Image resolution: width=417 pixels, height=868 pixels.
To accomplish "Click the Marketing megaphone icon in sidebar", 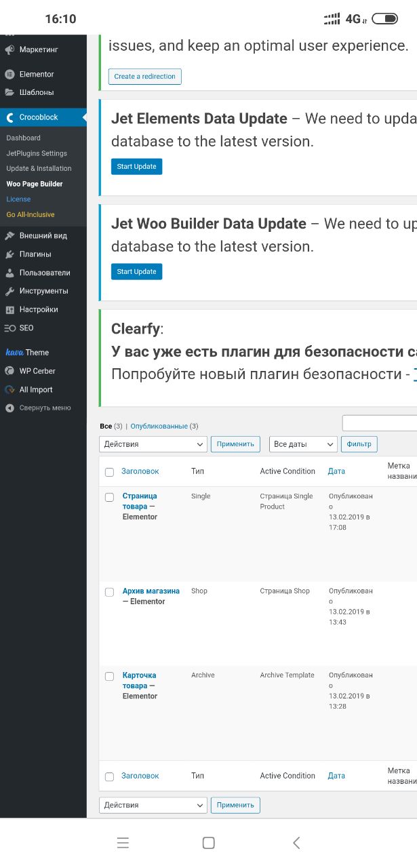I will tap(9, 50).
